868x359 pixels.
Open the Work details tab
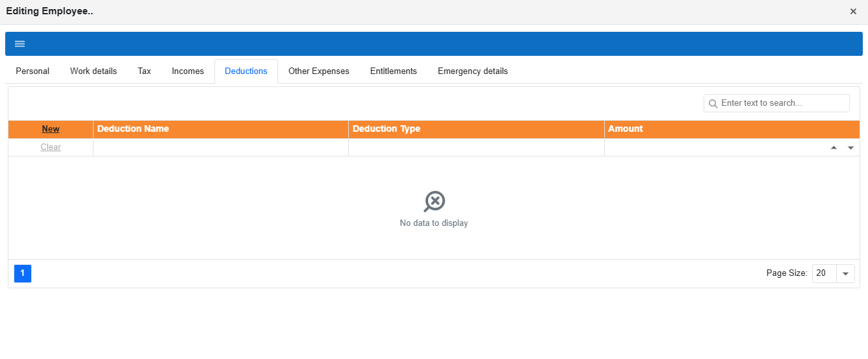coord(94,71)
